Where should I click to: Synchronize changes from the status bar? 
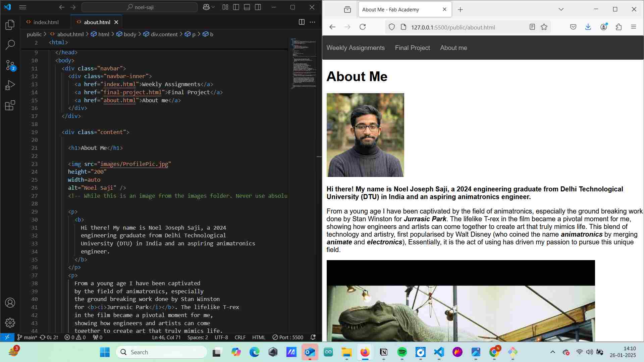49,338
